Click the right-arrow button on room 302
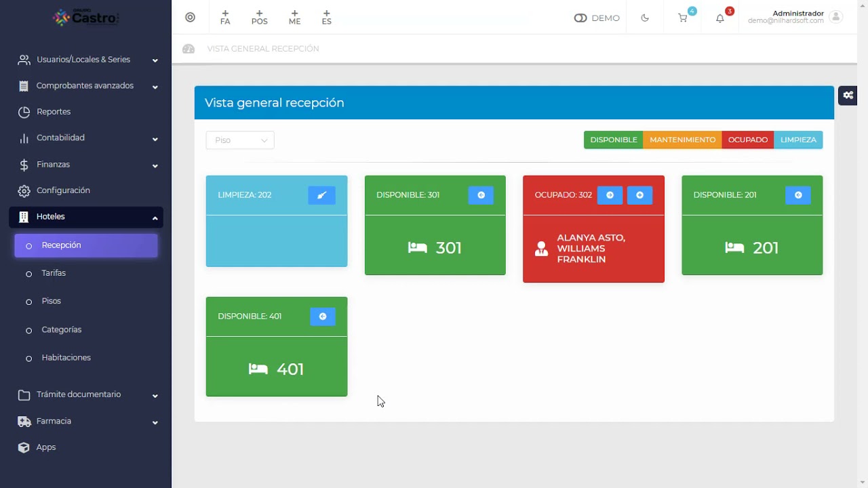Viewport: 868px width, 488px height. click(x=610, y=195)
